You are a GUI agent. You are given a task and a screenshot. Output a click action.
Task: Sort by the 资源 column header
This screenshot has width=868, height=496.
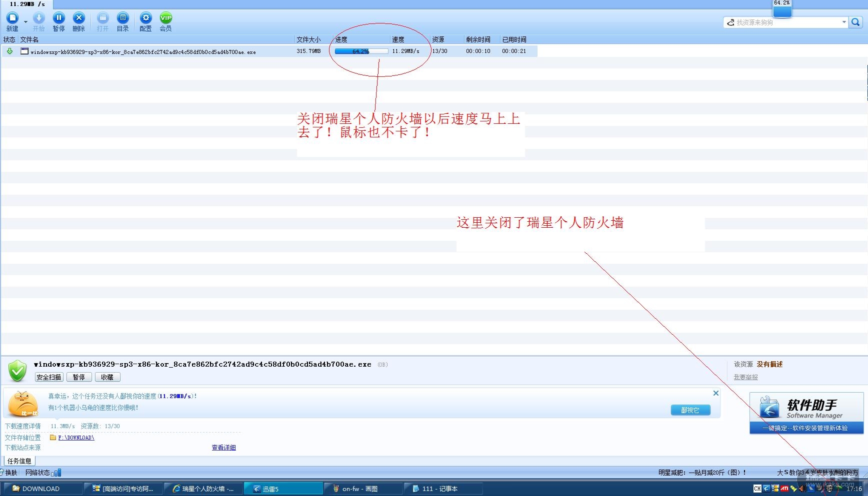coord(438,39)
